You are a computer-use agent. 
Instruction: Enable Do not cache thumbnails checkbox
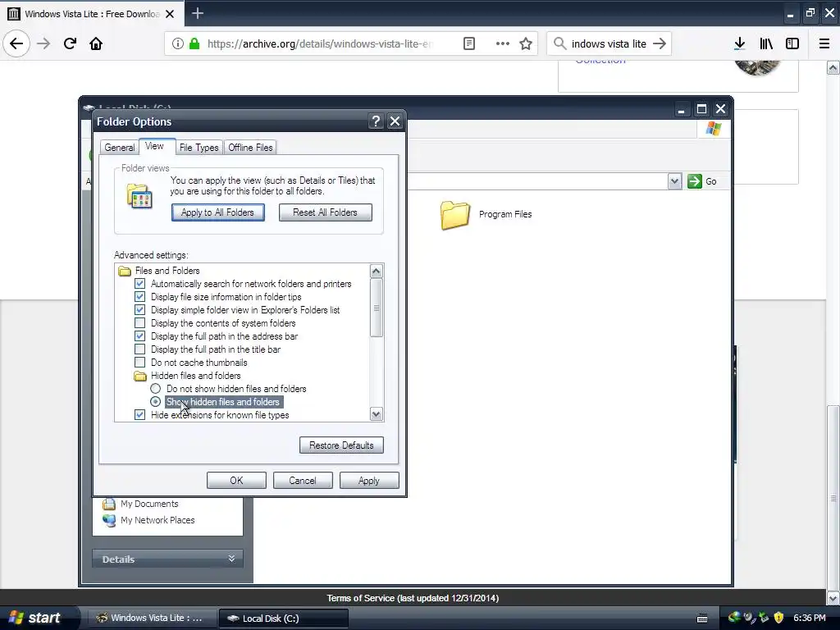coord(139,362)
